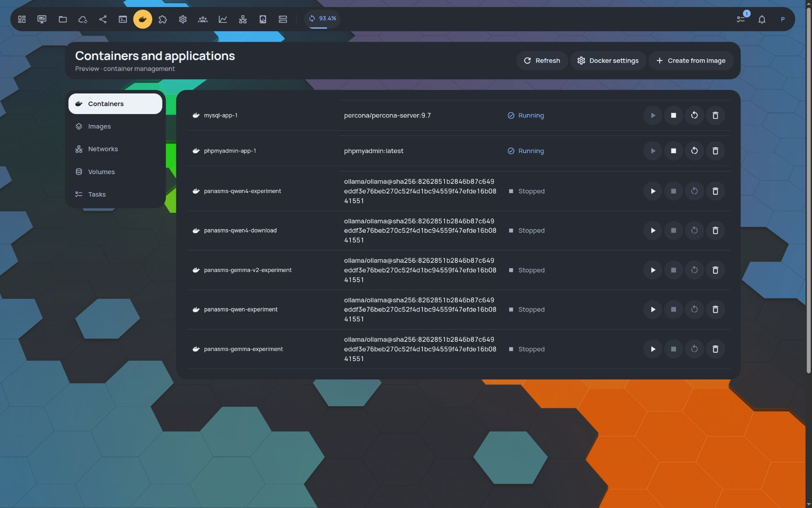The image size is (812, 508).
Task: Delete the mysql-app-1 container
Action: coord(715,115)
